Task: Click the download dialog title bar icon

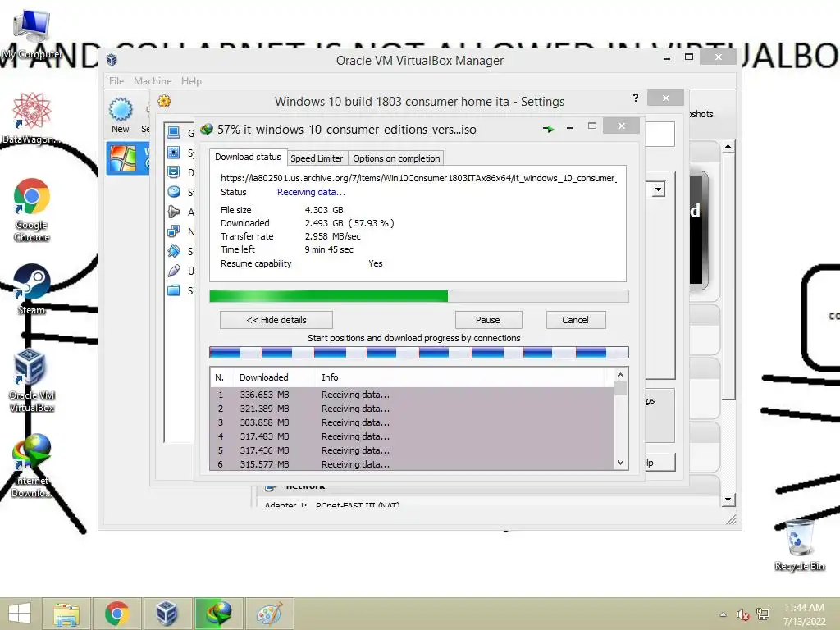Action: pos(207,129)
